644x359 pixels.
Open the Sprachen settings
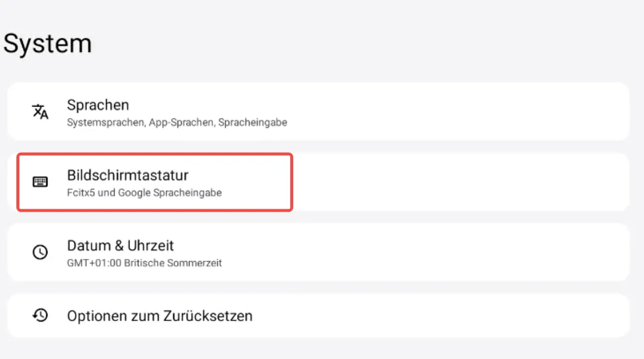click(x=98, y=105)
